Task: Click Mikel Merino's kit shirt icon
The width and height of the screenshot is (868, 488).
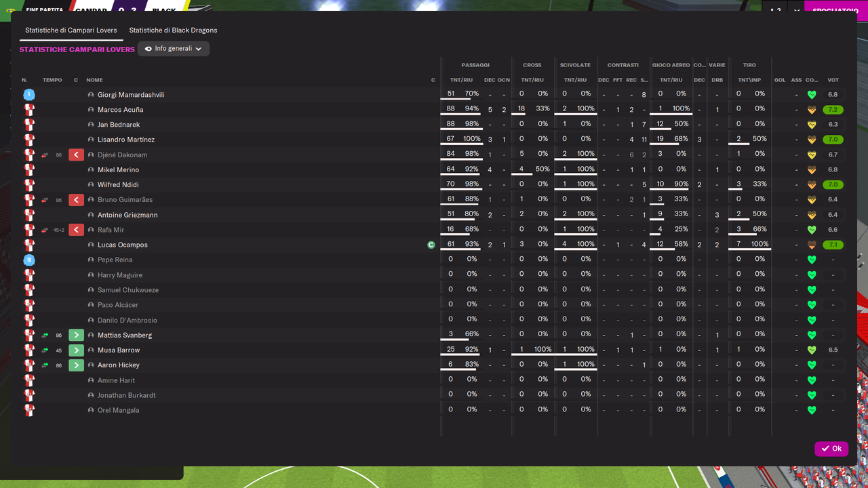Action: [x=29, y=170]
